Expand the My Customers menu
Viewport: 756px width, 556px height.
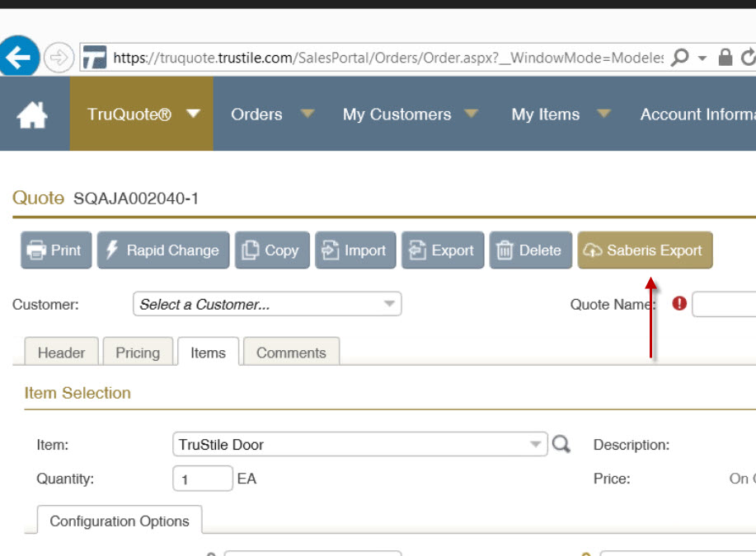pyautogui.click(x=410, y=114)
